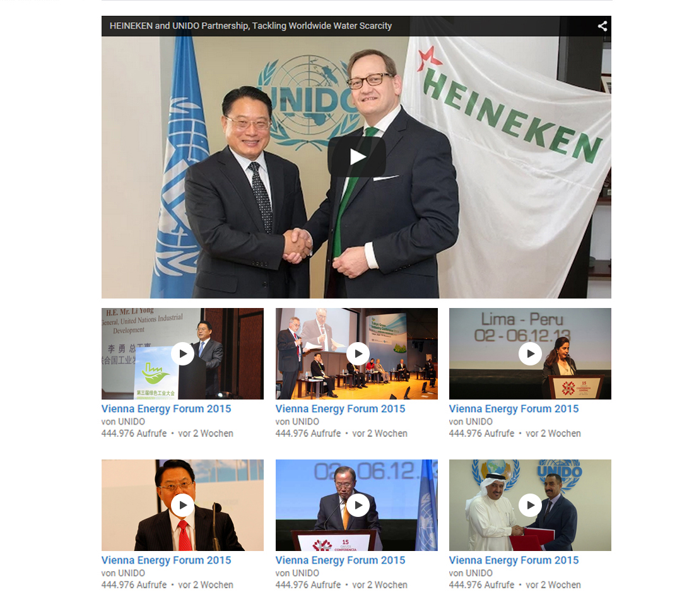The width and height of the screenshot is (694, 616).
Task: Click 'von UNIDO' under second row middle video
Action: point(297,573)
